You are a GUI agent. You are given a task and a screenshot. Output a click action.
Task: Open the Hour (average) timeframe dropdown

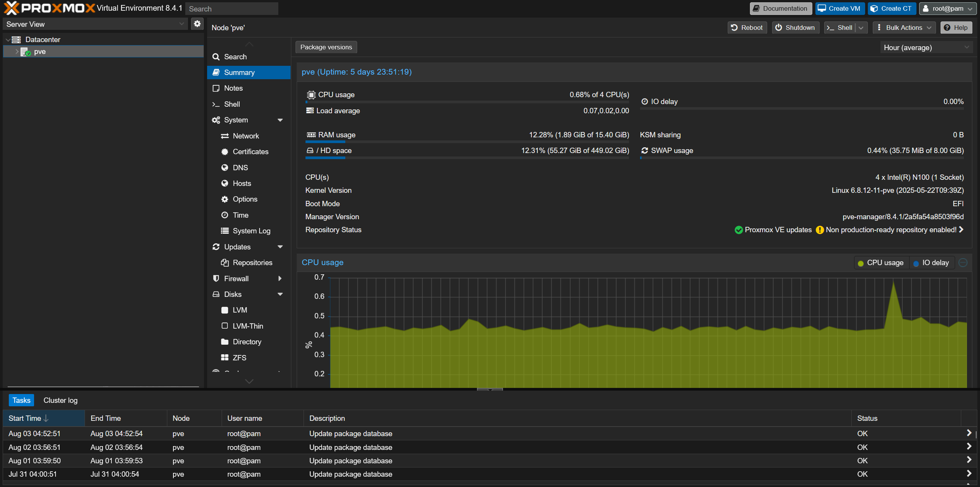tap(926, 47)
